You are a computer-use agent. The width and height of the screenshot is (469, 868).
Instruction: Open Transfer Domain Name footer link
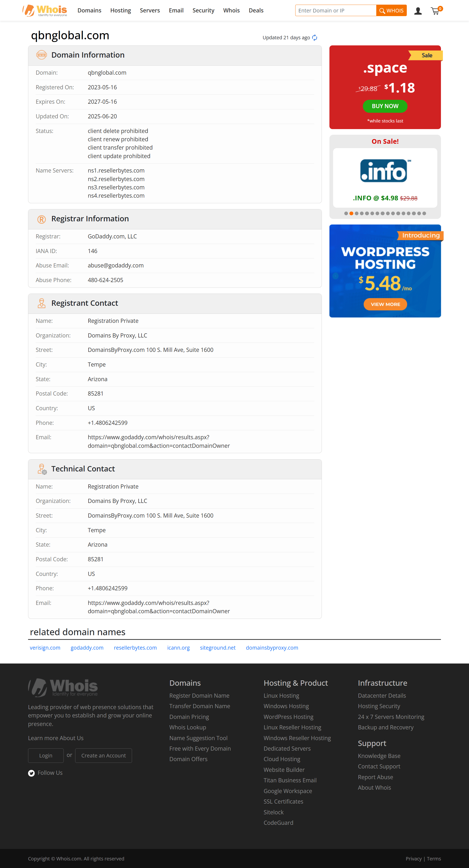coord(200,706)
